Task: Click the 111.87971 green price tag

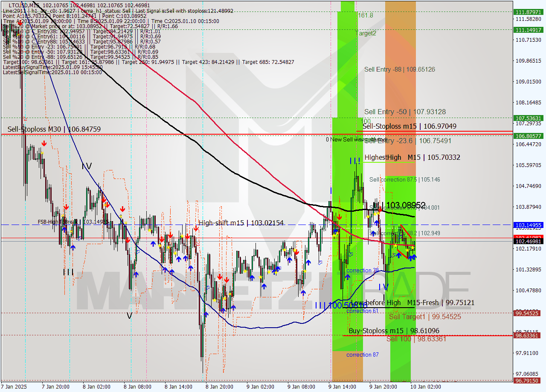Action: 529,12
